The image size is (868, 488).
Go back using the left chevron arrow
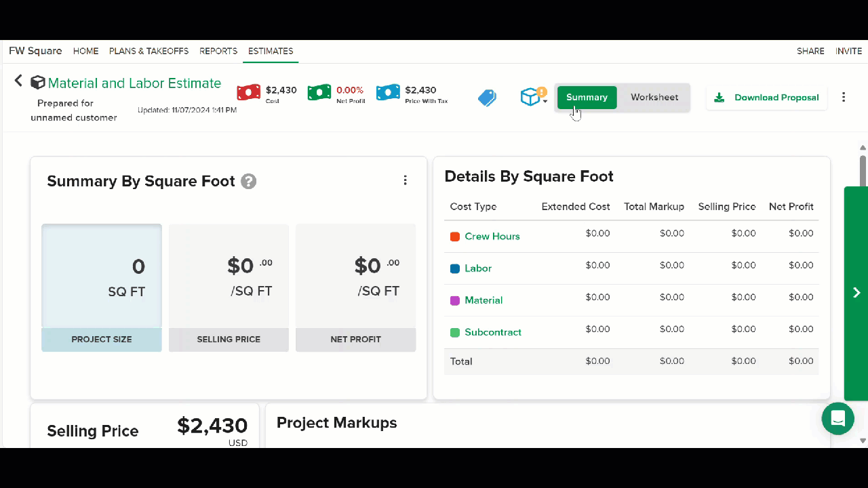[18, 81]
